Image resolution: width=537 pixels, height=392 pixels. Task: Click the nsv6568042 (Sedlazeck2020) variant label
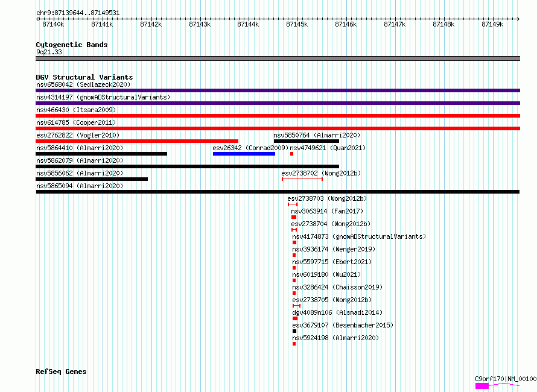click(83, 84)
